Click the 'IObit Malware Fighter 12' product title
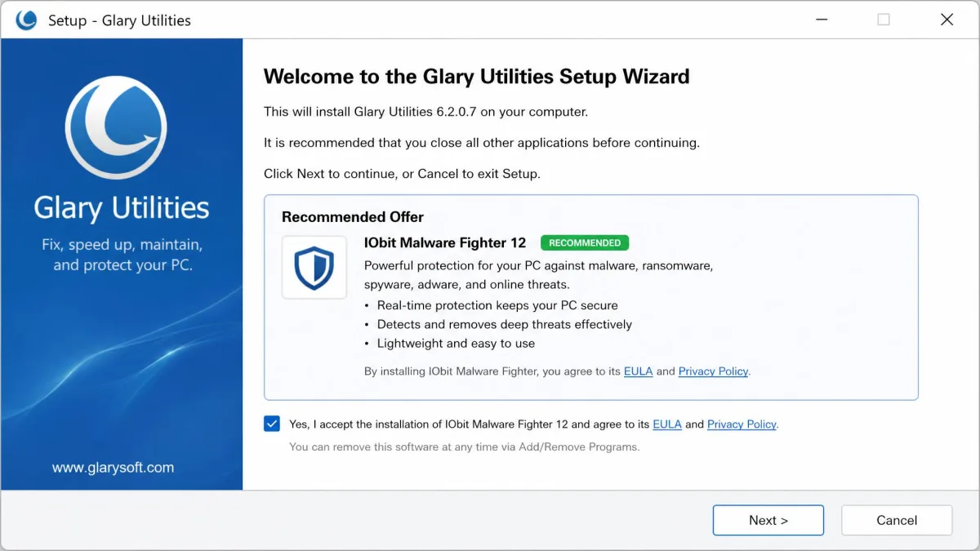Image resolution: width=980 pixels, height=551 pixels. pos(445,243)
